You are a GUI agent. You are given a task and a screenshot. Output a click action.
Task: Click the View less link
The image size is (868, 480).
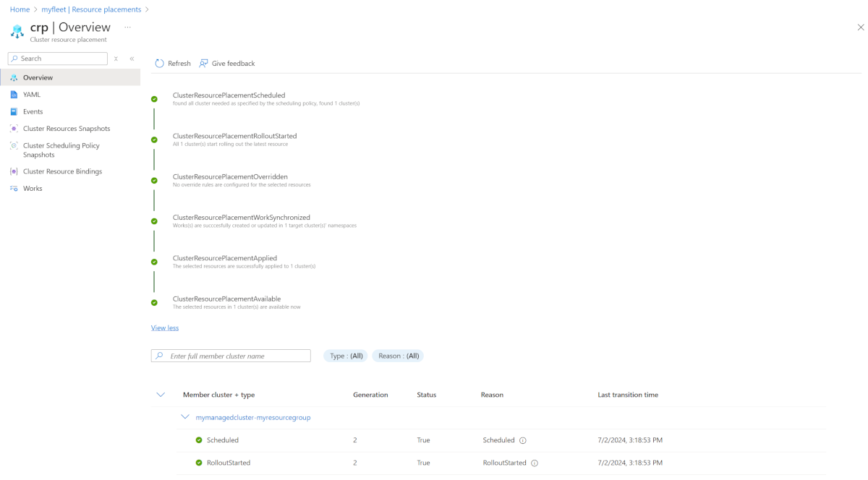point(164,327)
